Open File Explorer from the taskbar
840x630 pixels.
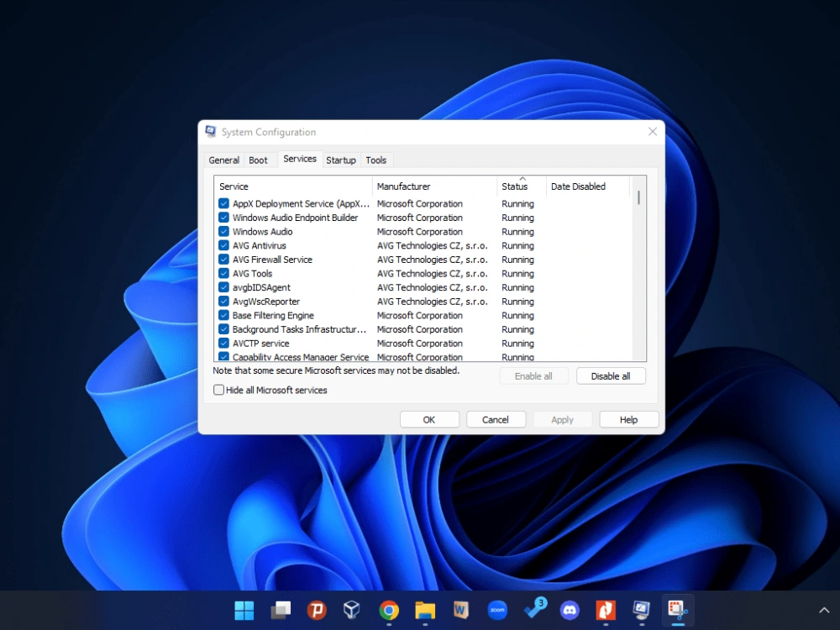pos(425,610)
